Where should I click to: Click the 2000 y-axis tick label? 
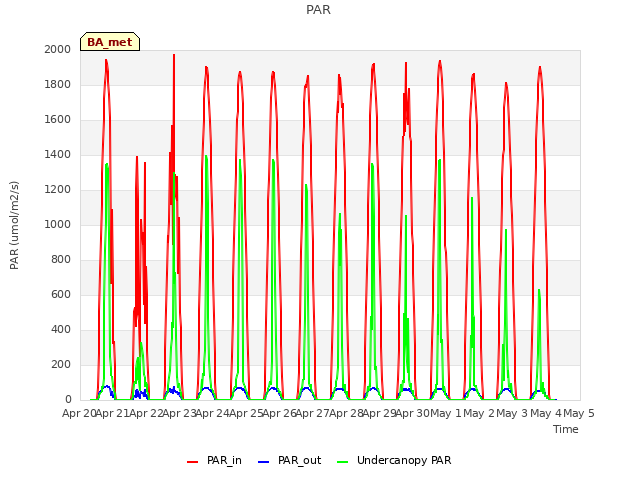(x=58, y=49)
